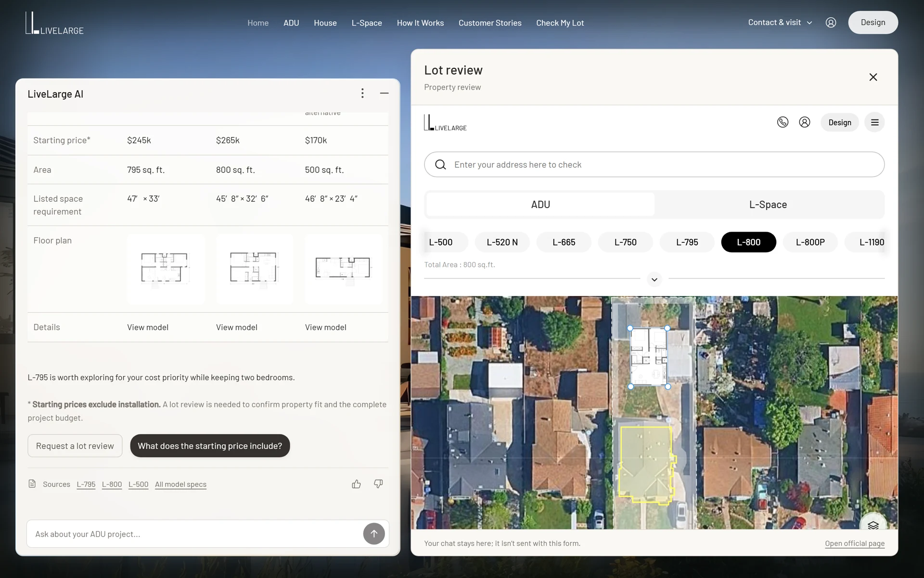Ask what the starting price includes

(x=210, y=446)
